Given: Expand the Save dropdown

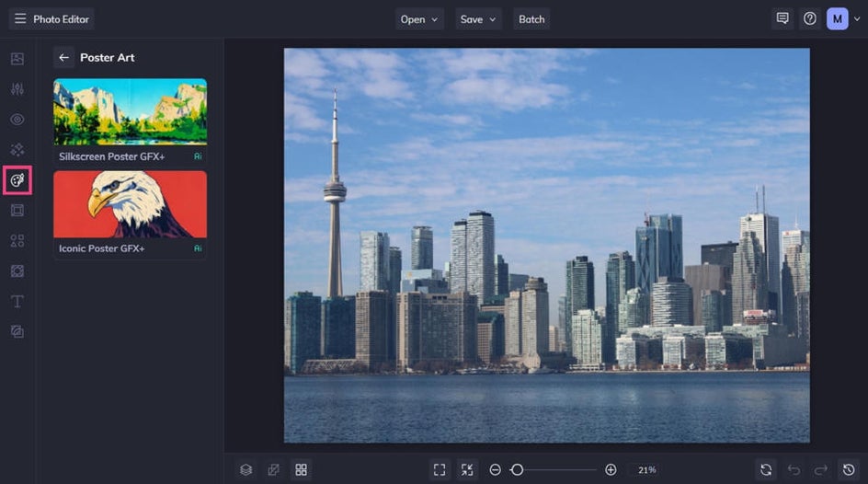Looking at the screenshot, I should coord(478,19).
